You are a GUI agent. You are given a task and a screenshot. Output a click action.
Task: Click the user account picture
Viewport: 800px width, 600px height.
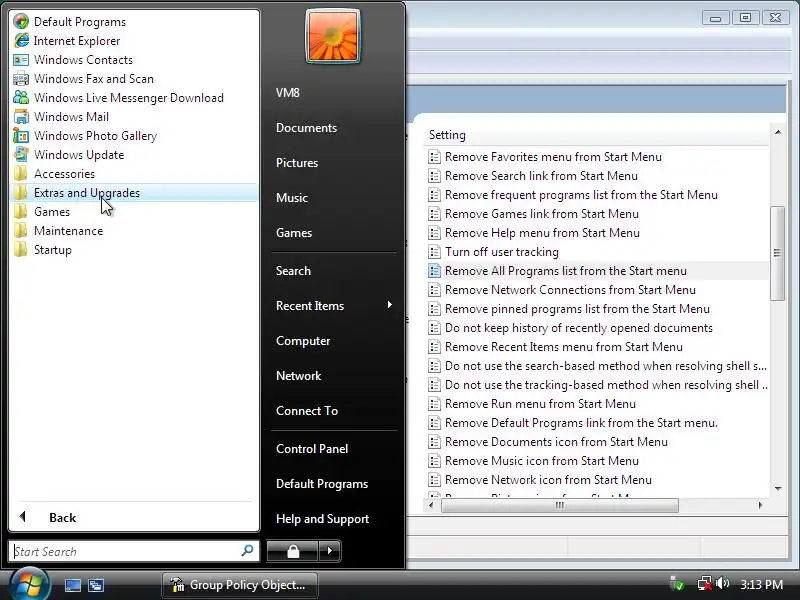point(333,36)
